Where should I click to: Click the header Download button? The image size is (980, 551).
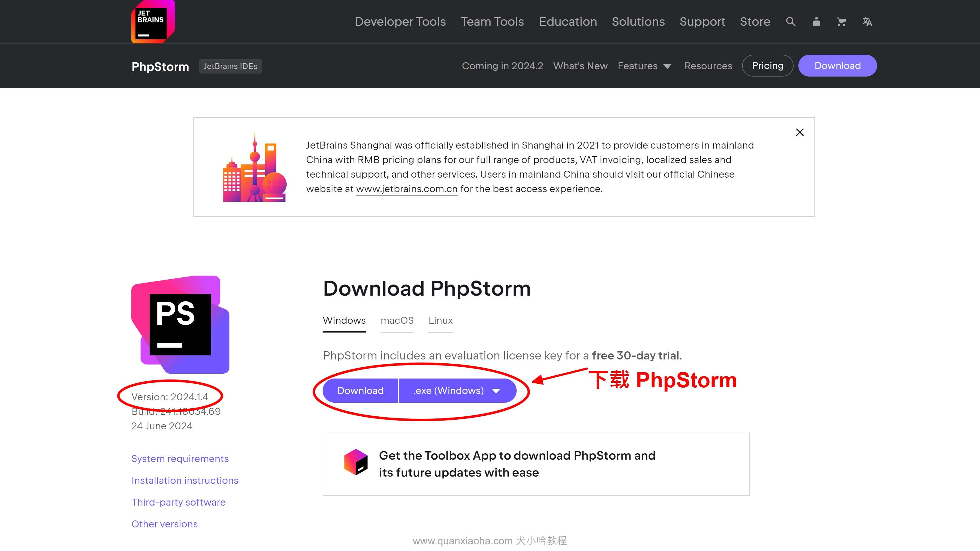pos(837,66)
